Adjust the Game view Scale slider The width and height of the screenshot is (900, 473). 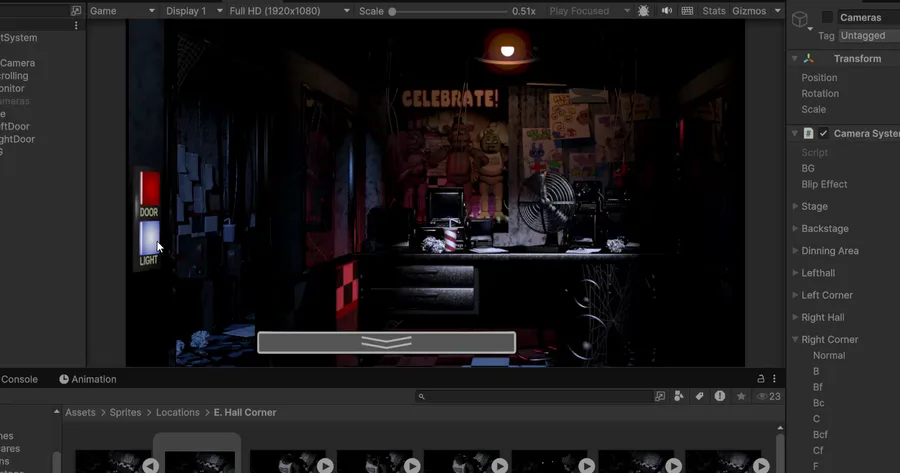point(392,11)
